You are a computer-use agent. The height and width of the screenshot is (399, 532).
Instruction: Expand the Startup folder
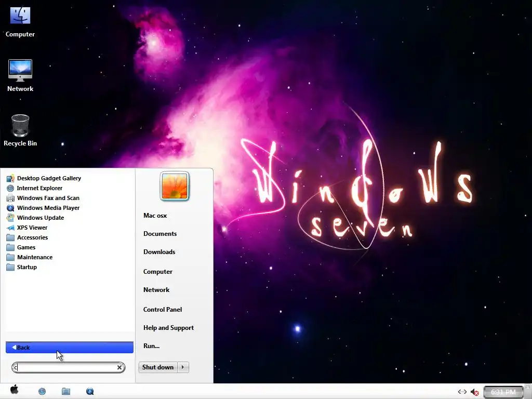[x=27, y=267]
